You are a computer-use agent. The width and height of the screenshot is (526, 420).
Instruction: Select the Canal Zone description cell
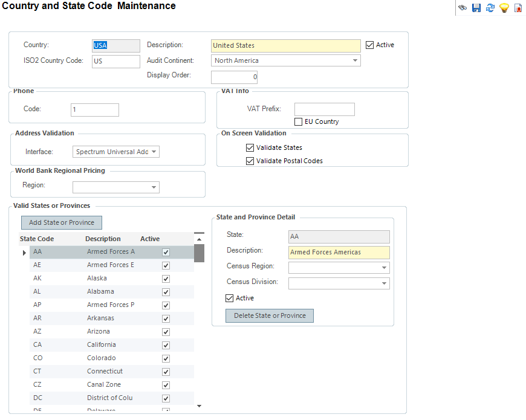coord(104,385)
